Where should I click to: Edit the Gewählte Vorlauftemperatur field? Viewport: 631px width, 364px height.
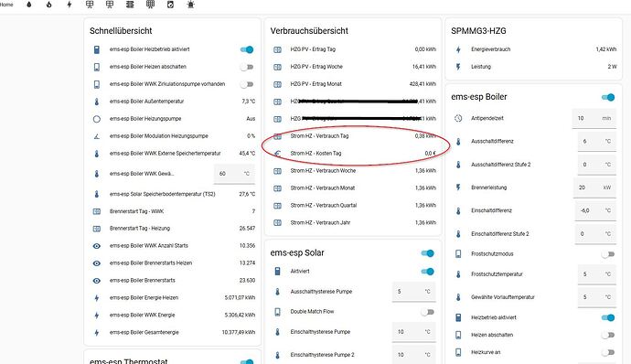click(x=597, y=297)
